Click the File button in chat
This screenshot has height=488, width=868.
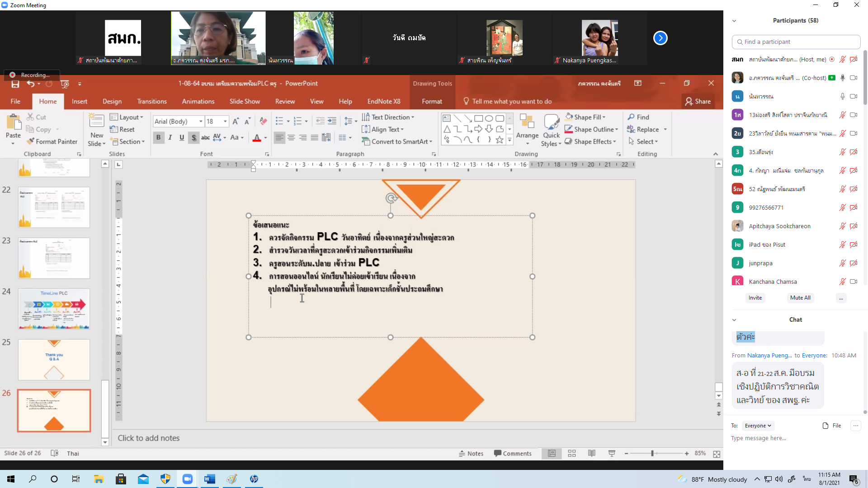coord(832,426)
